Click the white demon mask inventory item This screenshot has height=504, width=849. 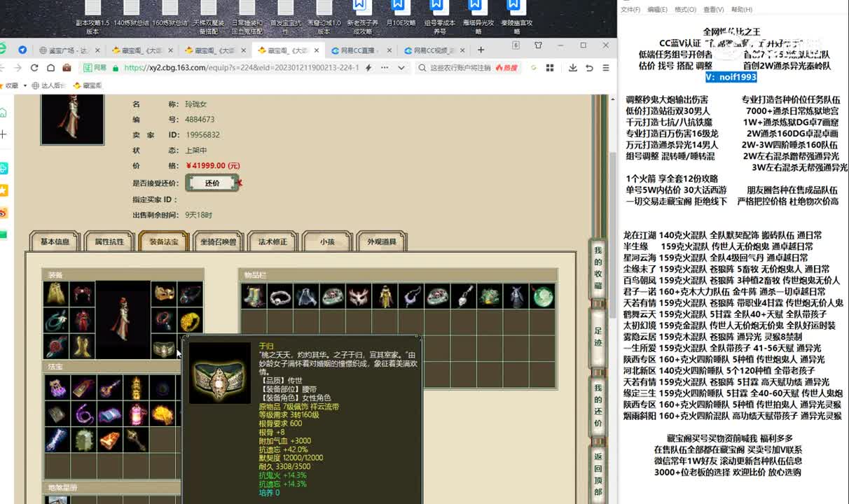tap(359, 296)
